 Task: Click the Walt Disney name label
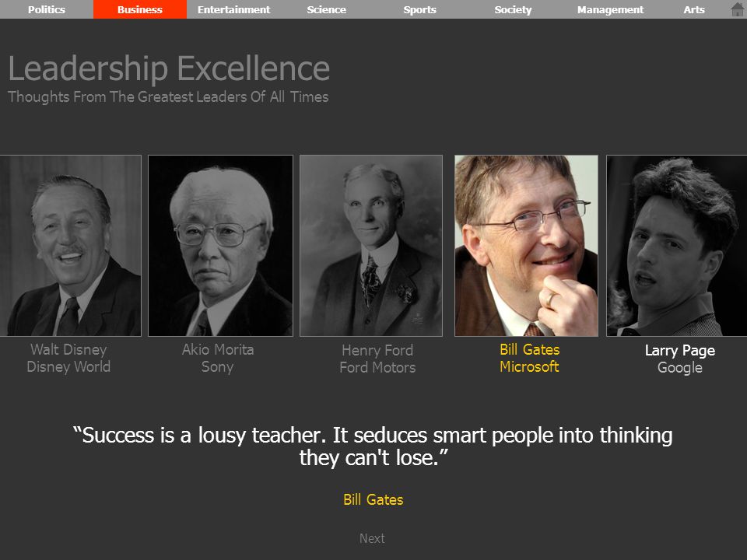tap(68, 349)
